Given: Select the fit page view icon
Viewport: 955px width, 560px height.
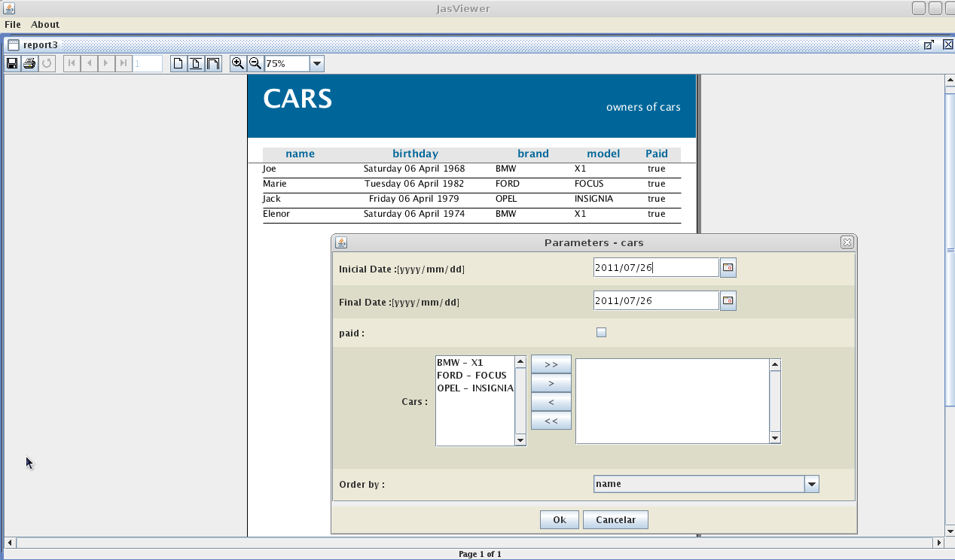Looking at the screenshot, I should tap(196, 64).
